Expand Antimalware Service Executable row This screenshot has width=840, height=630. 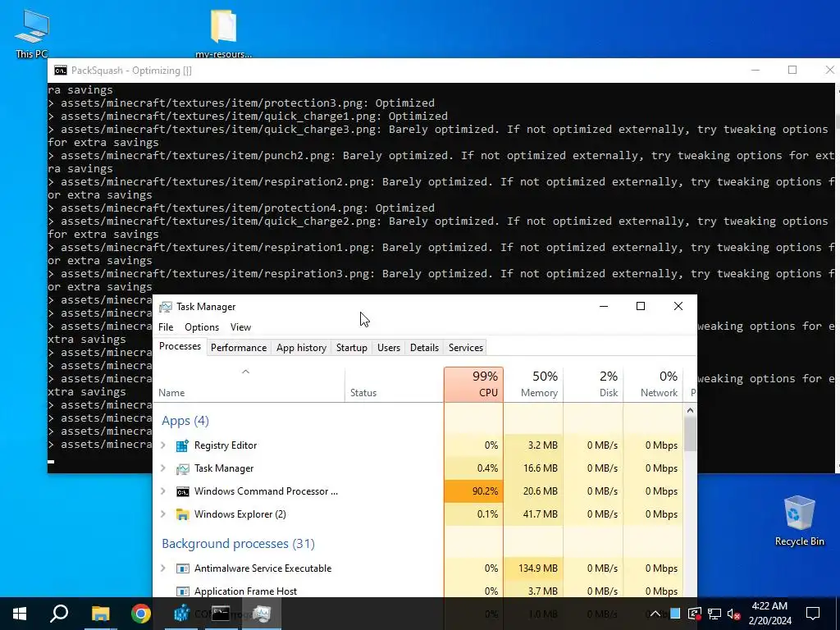point(163,568)
